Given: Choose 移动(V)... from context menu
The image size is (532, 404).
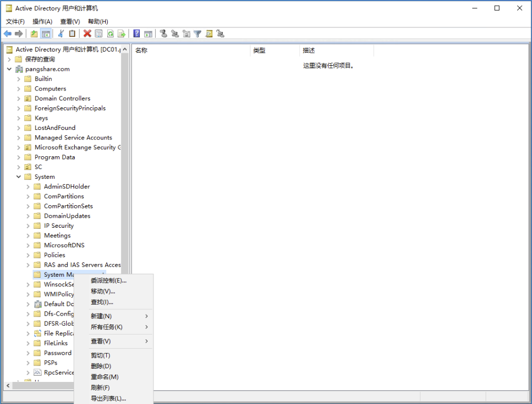Looking at the screenshot, I should pos(114,291).
